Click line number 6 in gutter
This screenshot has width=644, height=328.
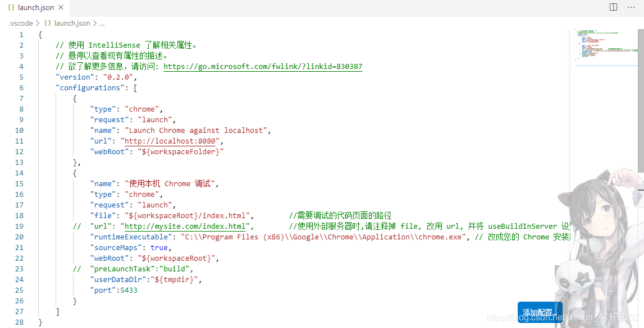[x=21, y=87]
